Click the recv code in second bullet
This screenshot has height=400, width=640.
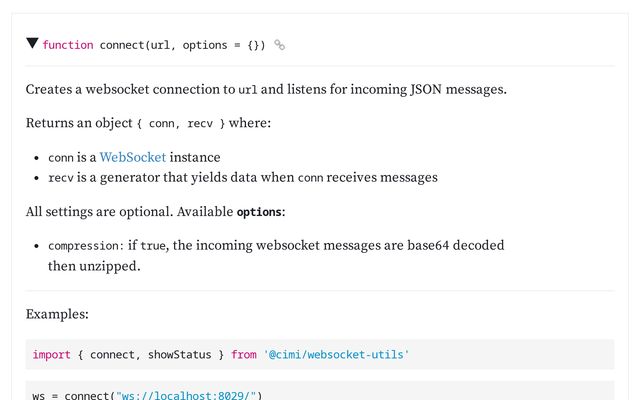click(61, 178)
